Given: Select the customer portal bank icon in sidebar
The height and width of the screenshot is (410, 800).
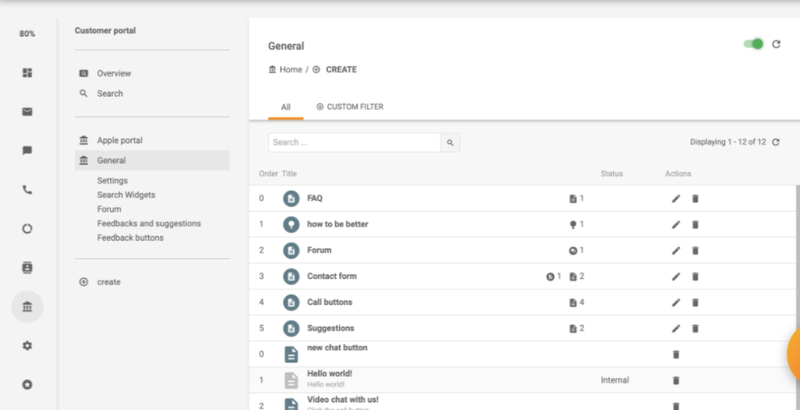Looking at the screenshot, I should (x=27, y=306).
